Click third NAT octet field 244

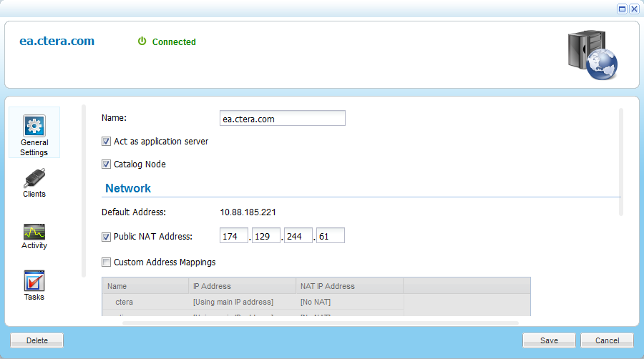[298, 235]
